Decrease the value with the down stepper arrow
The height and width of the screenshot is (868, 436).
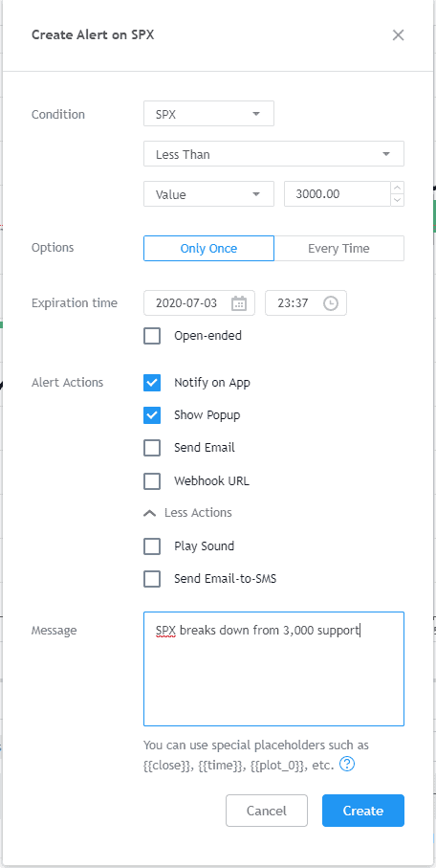(x=397, y=200)
